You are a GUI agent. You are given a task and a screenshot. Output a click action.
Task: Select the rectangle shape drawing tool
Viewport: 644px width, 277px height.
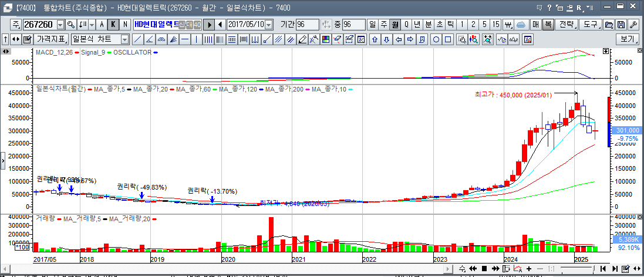448,40
